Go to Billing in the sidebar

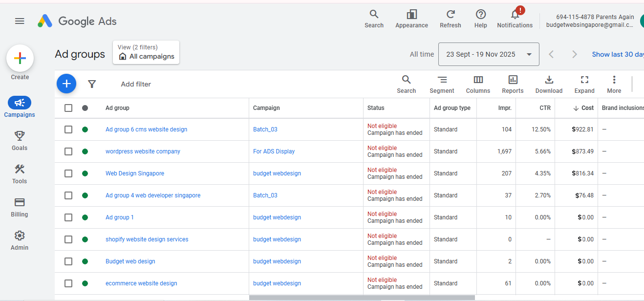pyautogui.click(x=20, y=207)
